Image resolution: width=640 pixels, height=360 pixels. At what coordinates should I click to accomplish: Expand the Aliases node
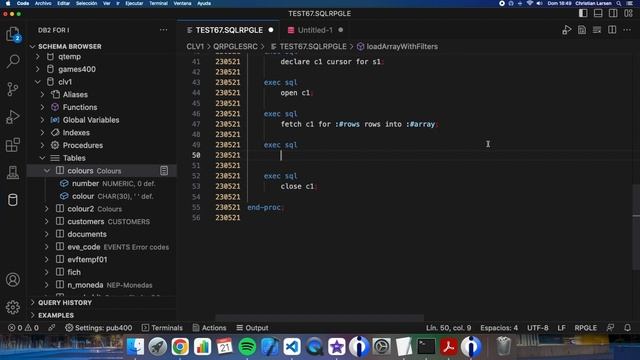[42, 95]
